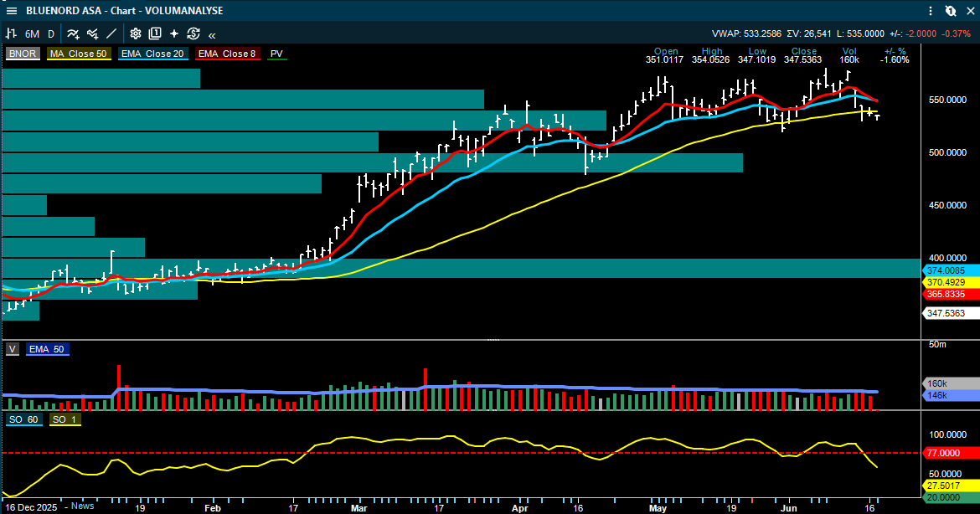
Task: Change the bar chart type icon
Action: 11,33
